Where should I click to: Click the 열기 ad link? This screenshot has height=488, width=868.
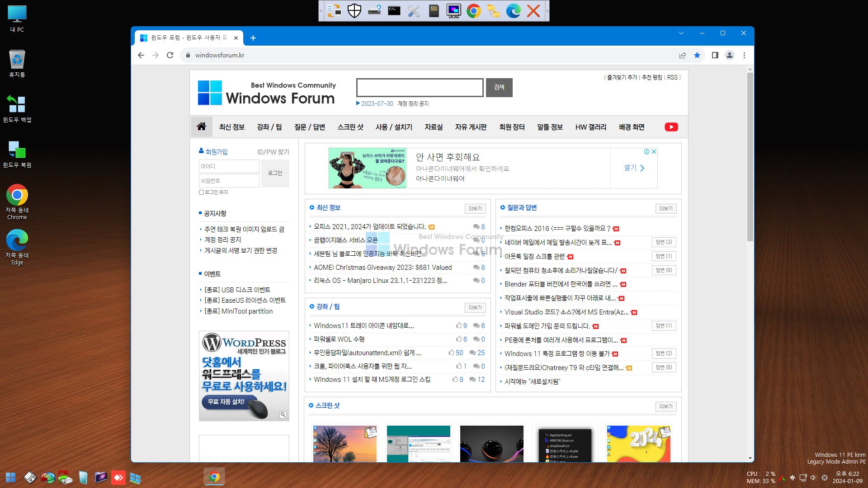click(634, 168)
